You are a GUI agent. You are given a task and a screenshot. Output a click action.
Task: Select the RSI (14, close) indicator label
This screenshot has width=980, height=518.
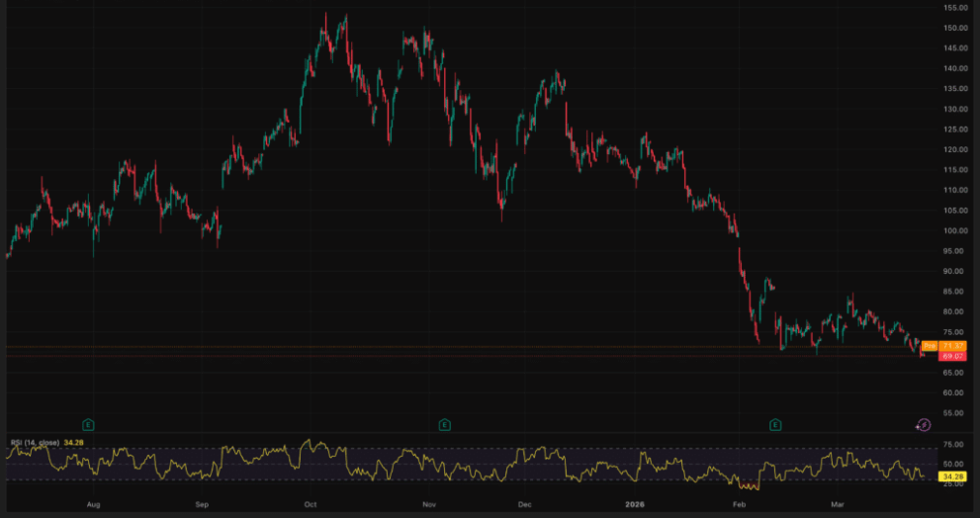[33, 443]
